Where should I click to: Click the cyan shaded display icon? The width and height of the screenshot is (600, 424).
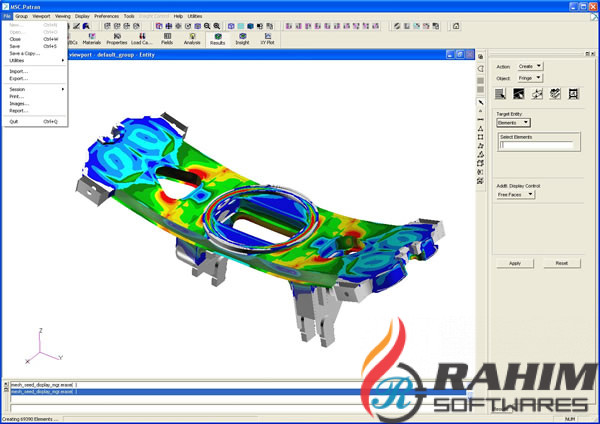pos(241,26)
